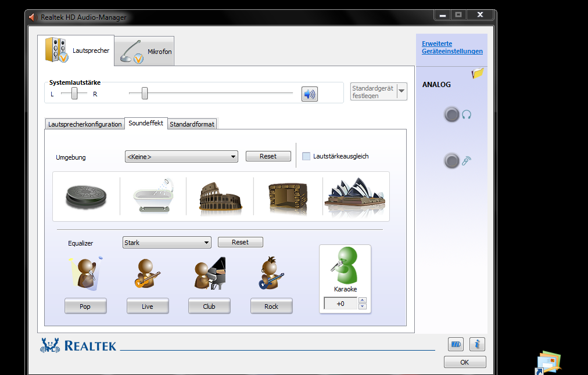The image size is (588, 375).
Task: Click the Realtek crab logo
Action: click(x=50, y=345)
